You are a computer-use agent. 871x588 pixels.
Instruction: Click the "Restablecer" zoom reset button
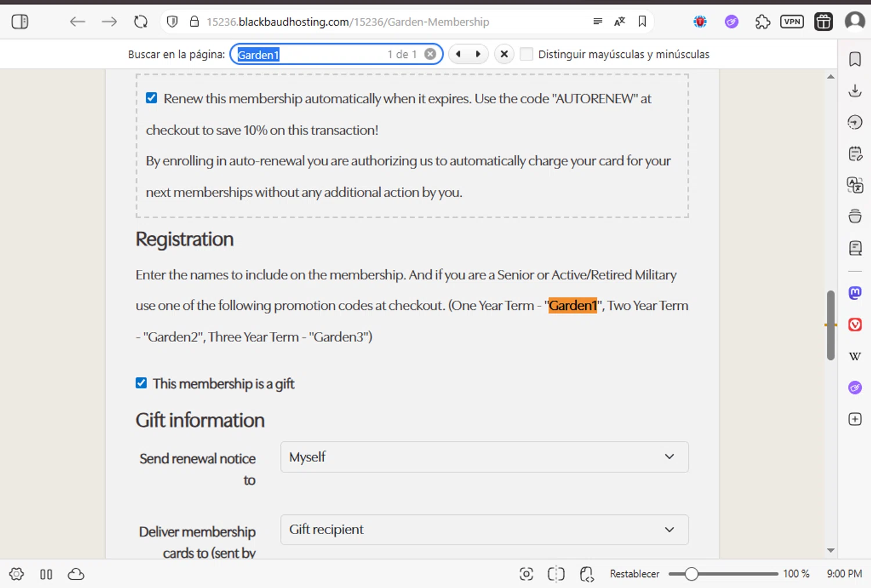pos(634,574)
